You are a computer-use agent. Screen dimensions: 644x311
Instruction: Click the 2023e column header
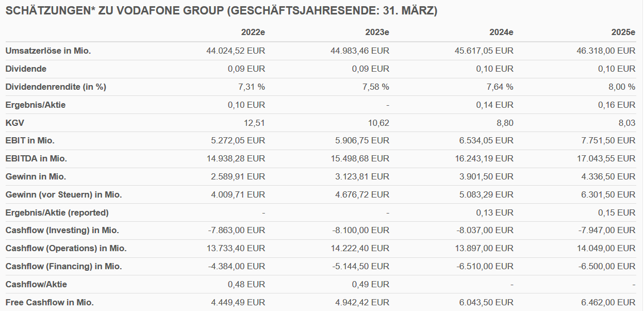point(377,32)
